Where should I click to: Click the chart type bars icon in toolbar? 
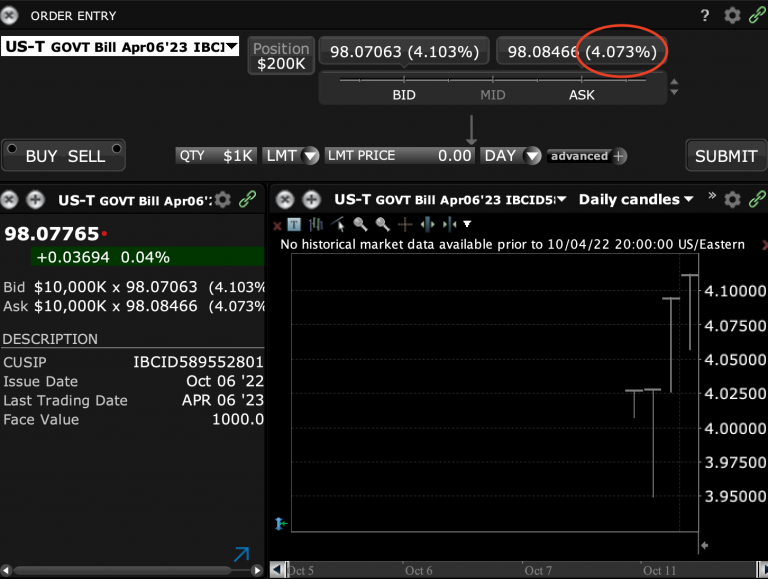click(x=316, y=224)
